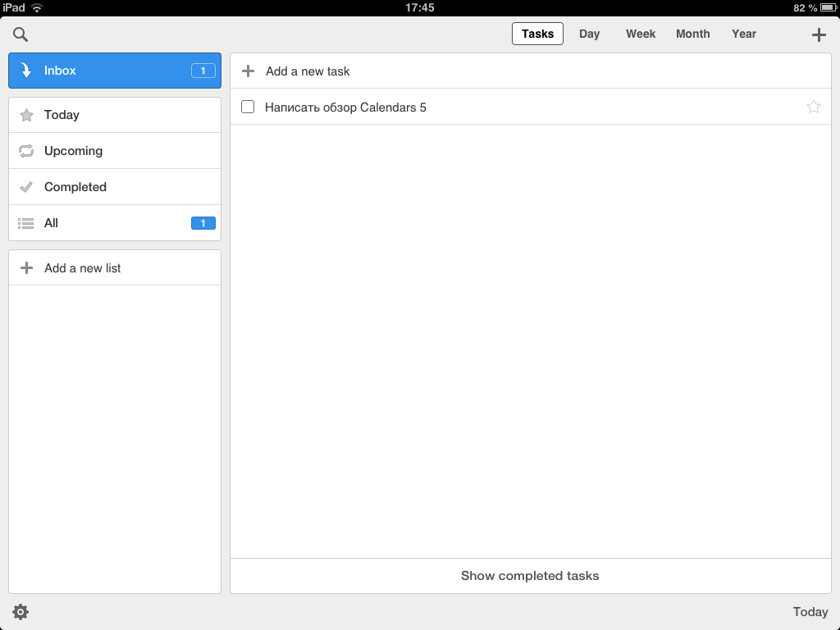Click Show completed tasks

coord(531,576)
